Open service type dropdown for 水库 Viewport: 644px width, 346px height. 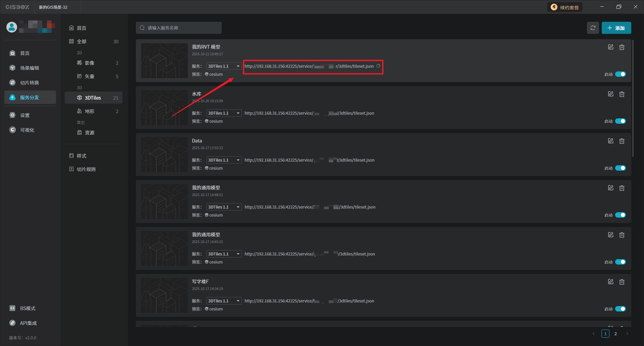coord(224,113)
